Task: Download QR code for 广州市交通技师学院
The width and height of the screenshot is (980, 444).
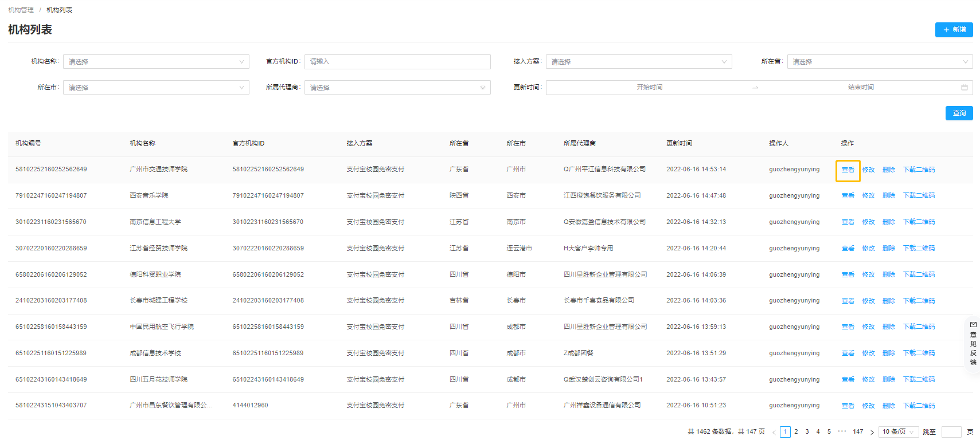Action: click(x=919, y=170)
